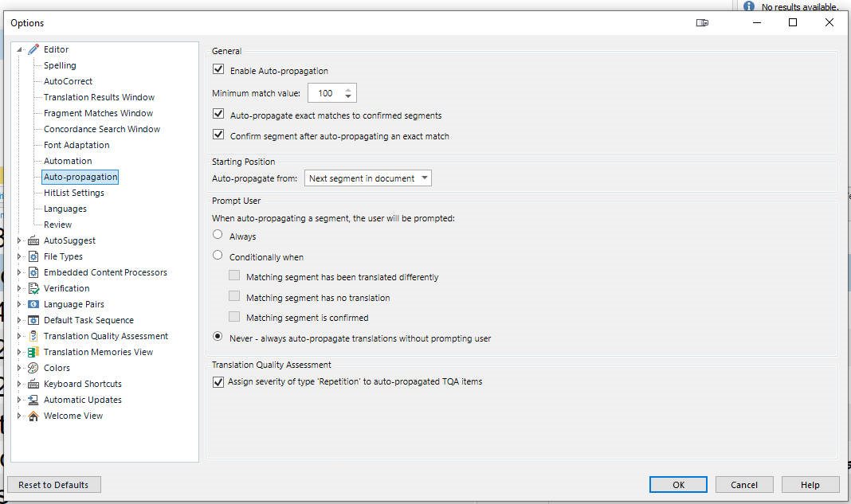The image size is (851, 504).
Task: Click inside the Minimum match value field
Action: [325, 92]
